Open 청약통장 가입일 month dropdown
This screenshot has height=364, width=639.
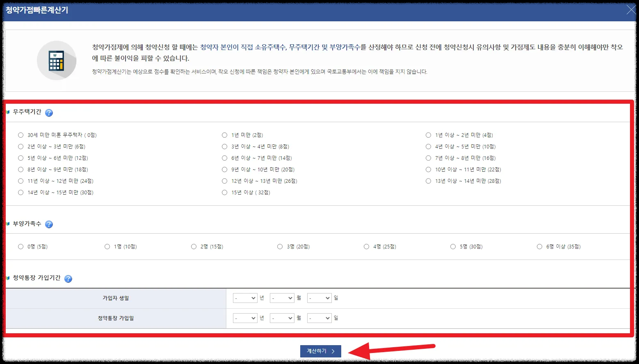click(x=282, y=318)
